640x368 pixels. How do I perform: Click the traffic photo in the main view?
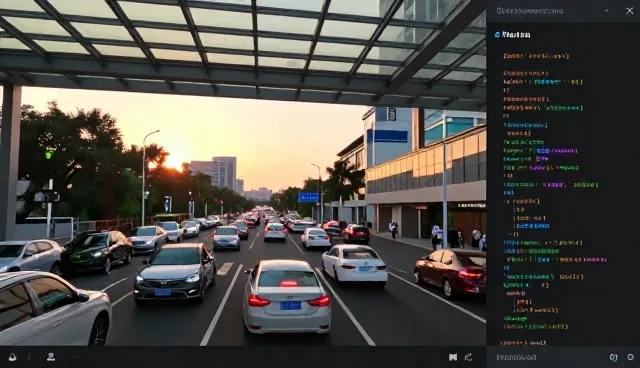(x=243, y=173)
